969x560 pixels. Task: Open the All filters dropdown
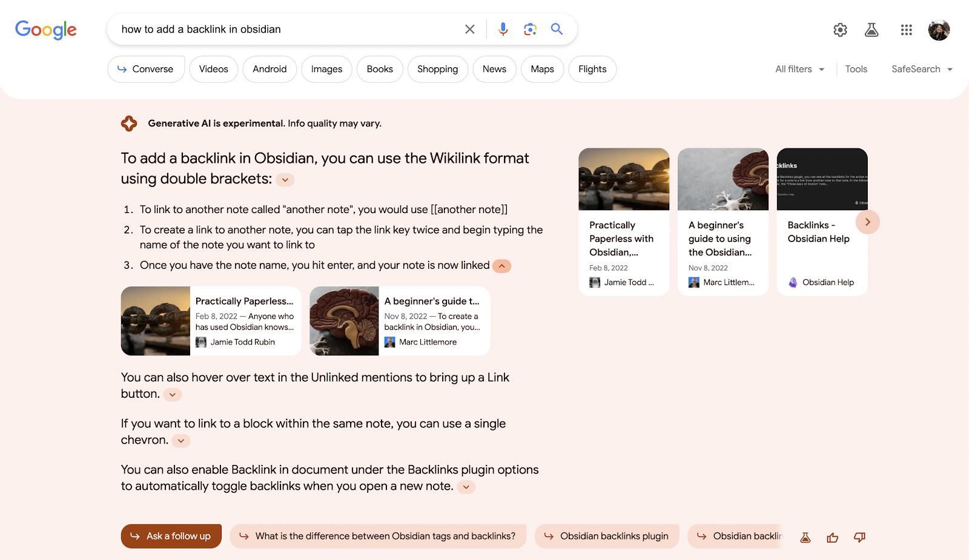pos(800,69)
